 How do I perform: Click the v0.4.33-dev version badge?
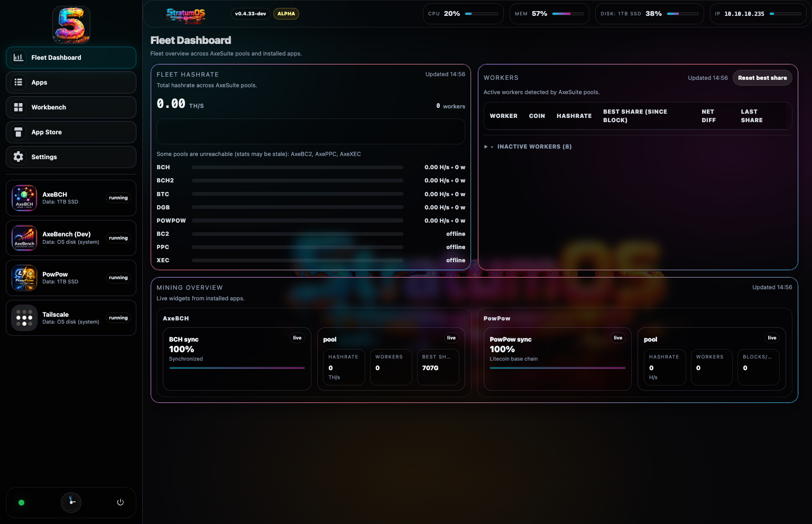tap(251, 14)
